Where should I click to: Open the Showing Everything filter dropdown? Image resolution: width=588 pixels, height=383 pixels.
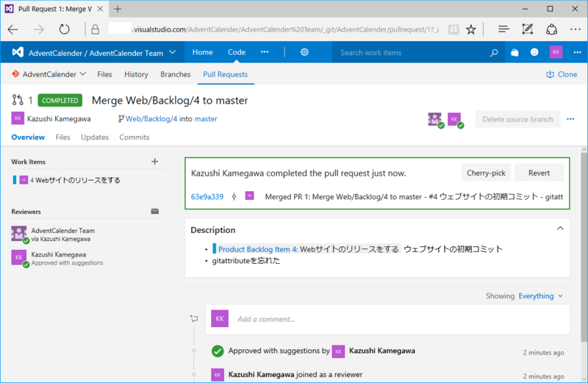point(540,296)
